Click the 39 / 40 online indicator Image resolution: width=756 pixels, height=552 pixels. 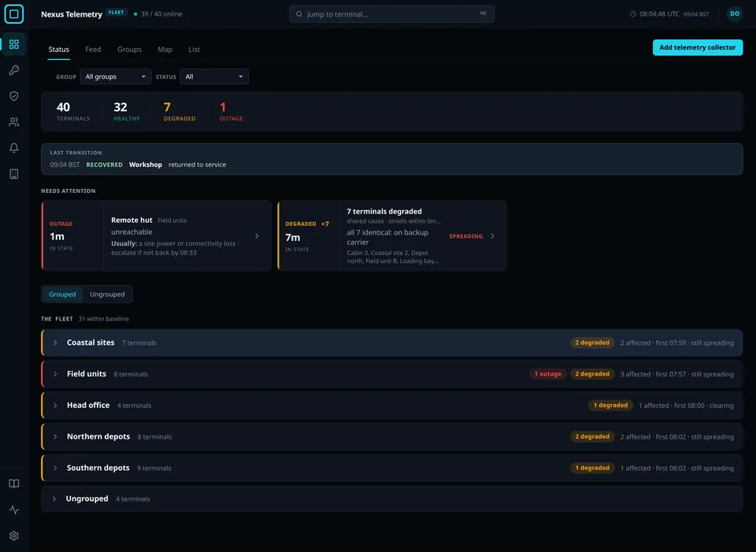pyautogui.click(x=157, y=14)
